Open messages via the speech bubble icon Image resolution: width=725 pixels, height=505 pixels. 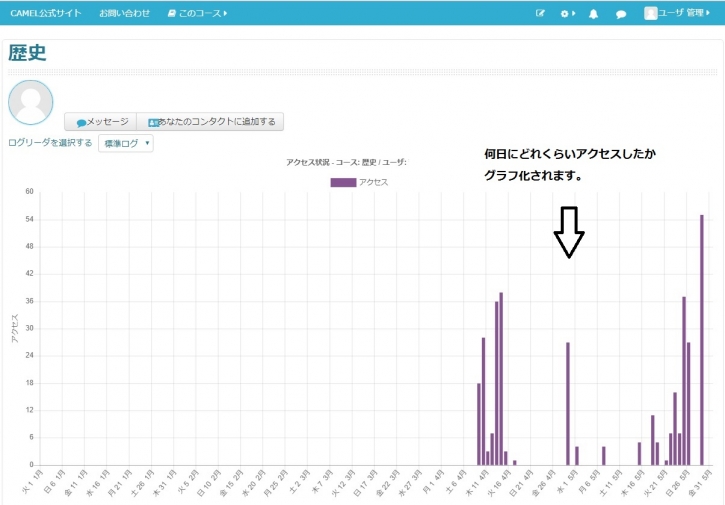pos(621,14)
